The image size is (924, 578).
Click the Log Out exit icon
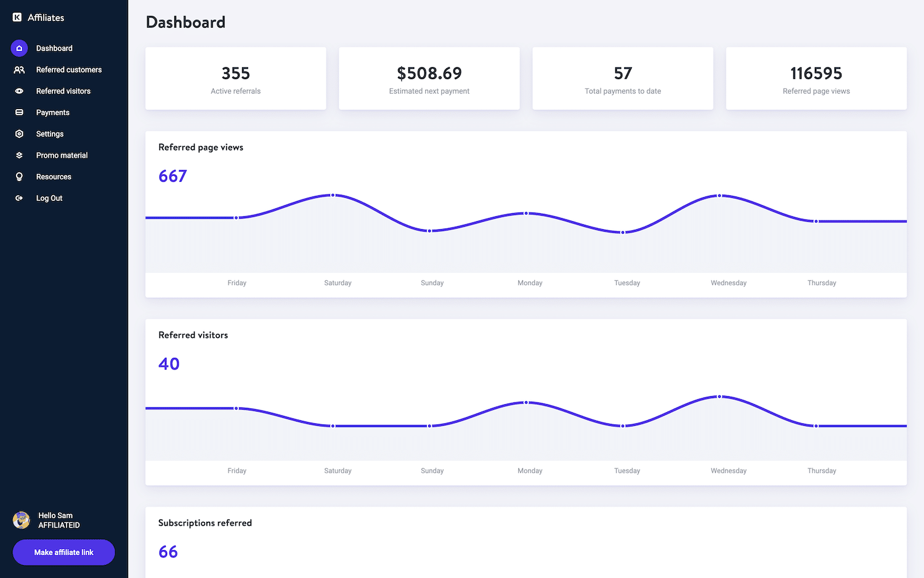pos(19,198)
